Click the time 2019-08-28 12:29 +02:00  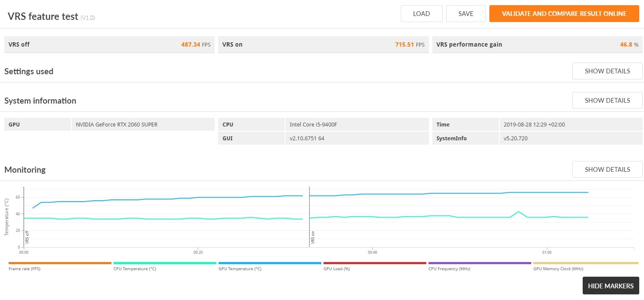[534, 125]
